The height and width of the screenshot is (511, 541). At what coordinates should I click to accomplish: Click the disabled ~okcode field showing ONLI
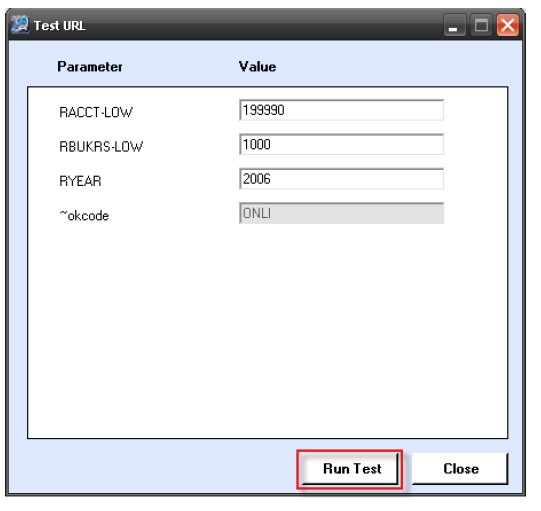pos(341,213)
